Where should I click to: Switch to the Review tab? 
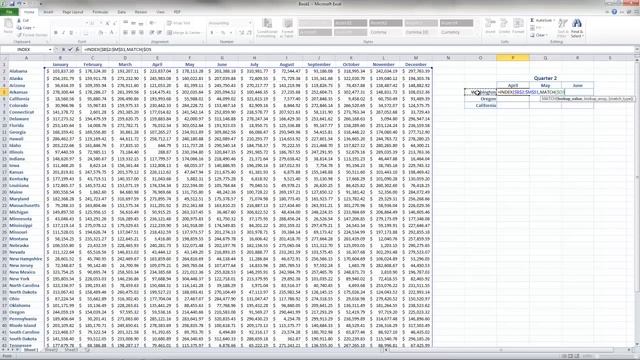pyautogui.click(x=140, y=12)
